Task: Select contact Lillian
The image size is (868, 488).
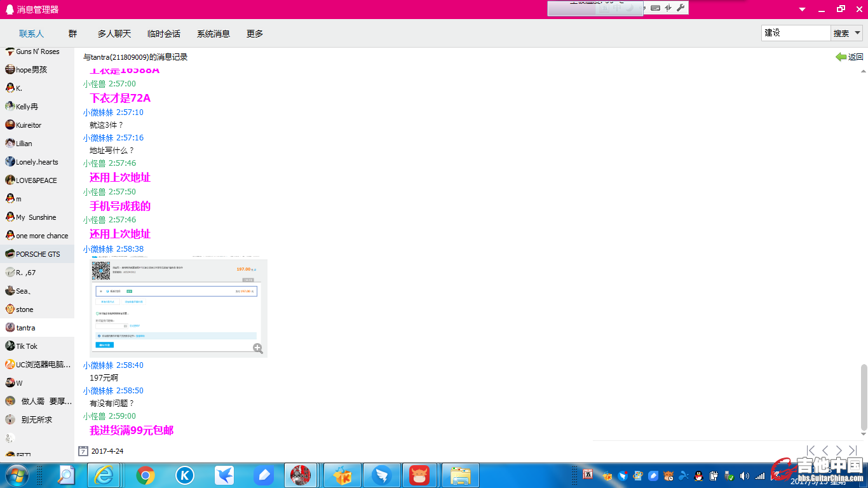Action: (37, 144)
